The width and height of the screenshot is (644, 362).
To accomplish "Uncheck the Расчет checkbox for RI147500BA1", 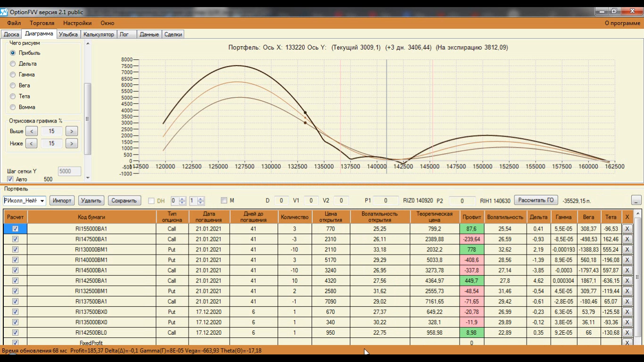I will [16, 239].
